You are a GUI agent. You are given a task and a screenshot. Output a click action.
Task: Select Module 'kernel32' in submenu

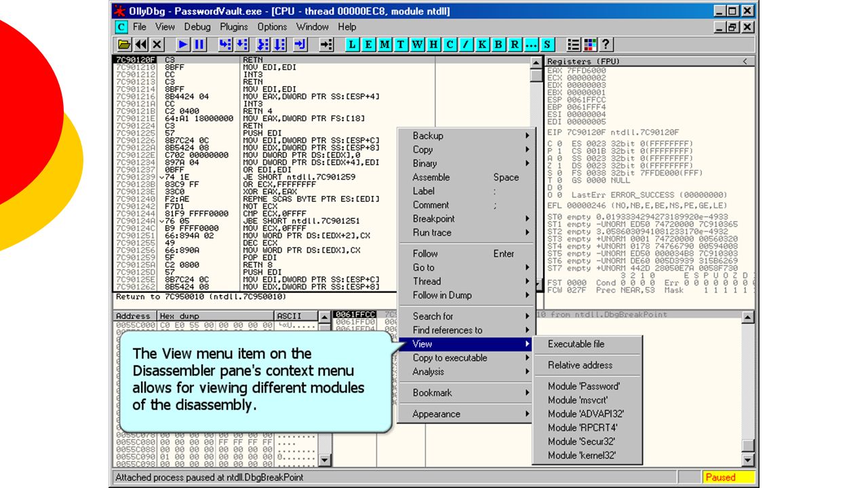point(587,455)
